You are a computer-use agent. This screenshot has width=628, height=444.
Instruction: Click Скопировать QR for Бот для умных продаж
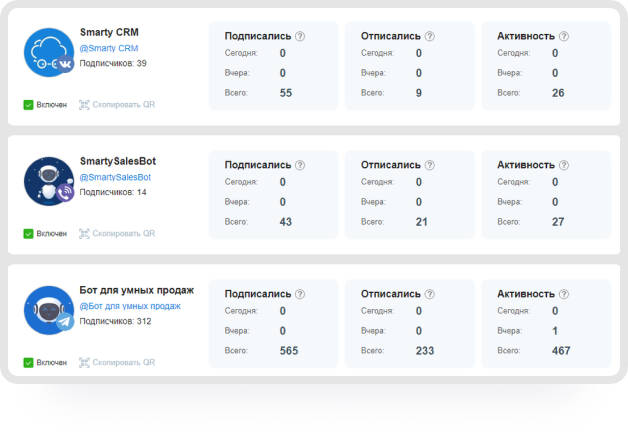[x=117, y=363]
